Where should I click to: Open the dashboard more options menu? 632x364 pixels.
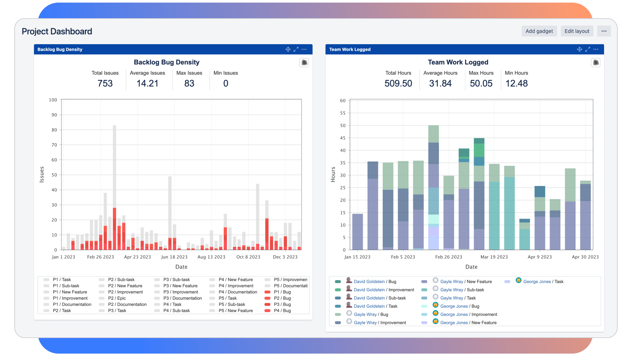[x=604, y=31]
